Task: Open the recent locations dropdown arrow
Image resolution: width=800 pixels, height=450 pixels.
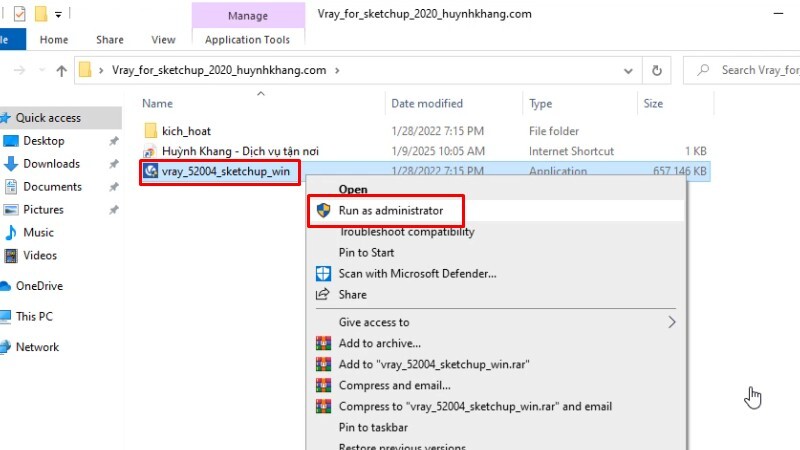Action: click(x=42, y=70)
